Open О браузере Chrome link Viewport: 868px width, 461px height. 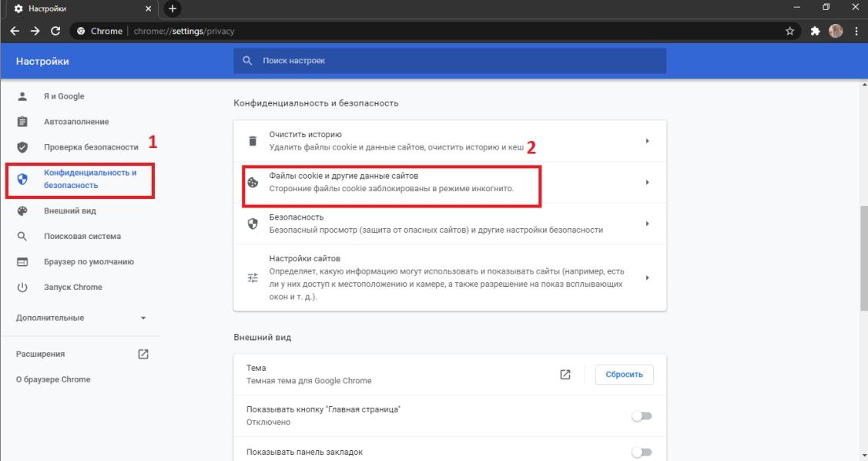[x=53, y=379]
